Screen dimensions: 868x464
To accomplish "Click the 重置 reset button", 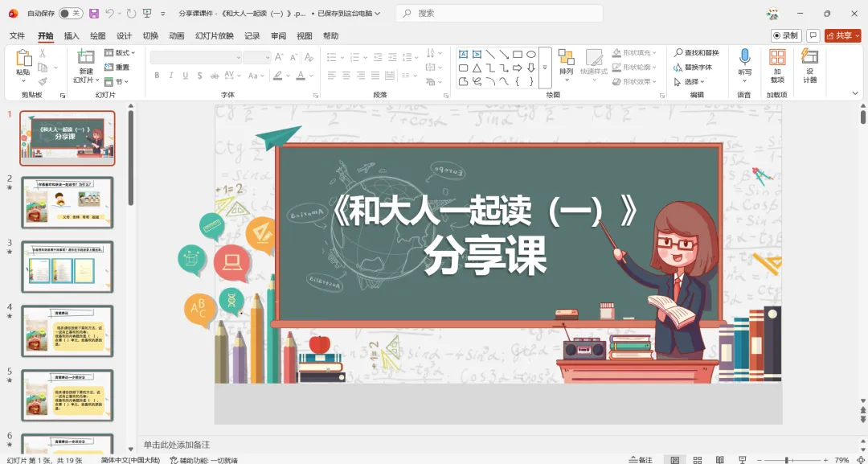I will point(117,67).
